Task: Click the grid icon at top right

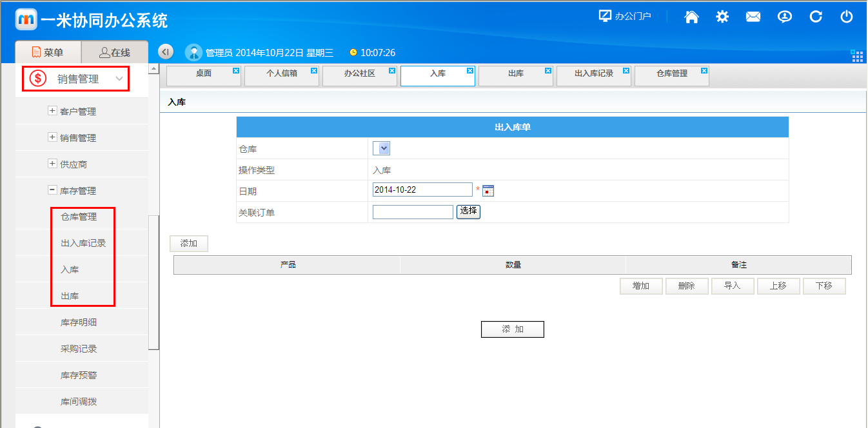Action: pyautogui.click(x=857, y=56)
